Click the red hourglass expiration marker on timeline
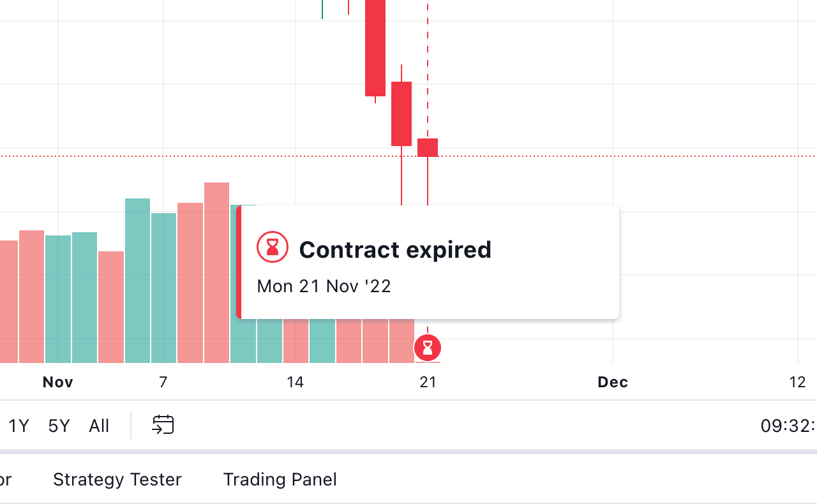Viewport: 817px width, 504px height. pyautogui.click(x=428, y=348)
